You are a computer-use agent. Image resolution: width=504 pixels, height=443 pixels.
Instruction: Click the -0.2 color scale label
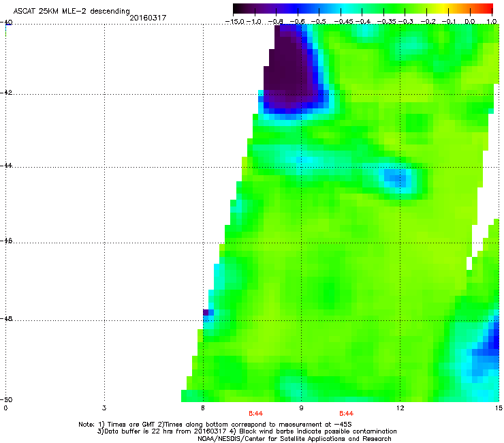point(428,22)
